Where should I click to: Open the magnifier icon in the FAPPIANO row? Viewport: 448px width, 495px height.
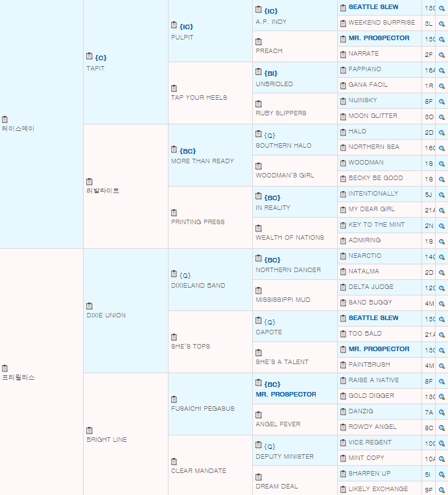pyautogui.click(x=442, y=71)
